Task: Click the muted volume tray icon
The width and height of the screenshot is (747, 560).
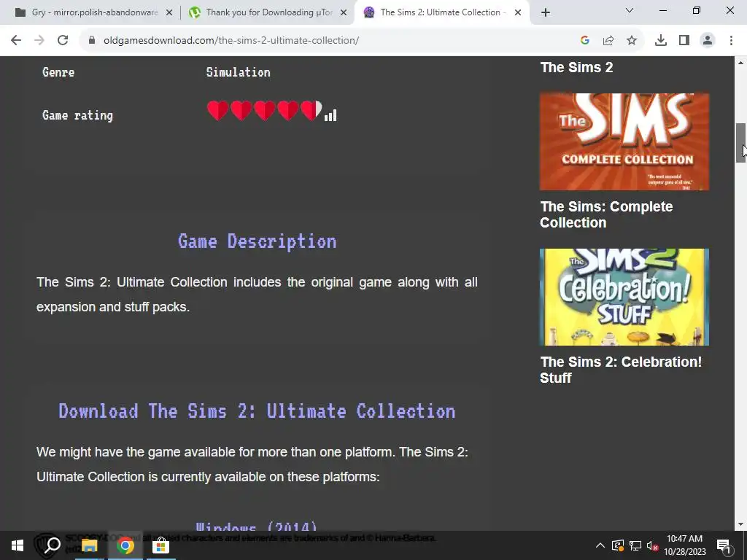Action: pyautogui.click(x=652, y=545)
